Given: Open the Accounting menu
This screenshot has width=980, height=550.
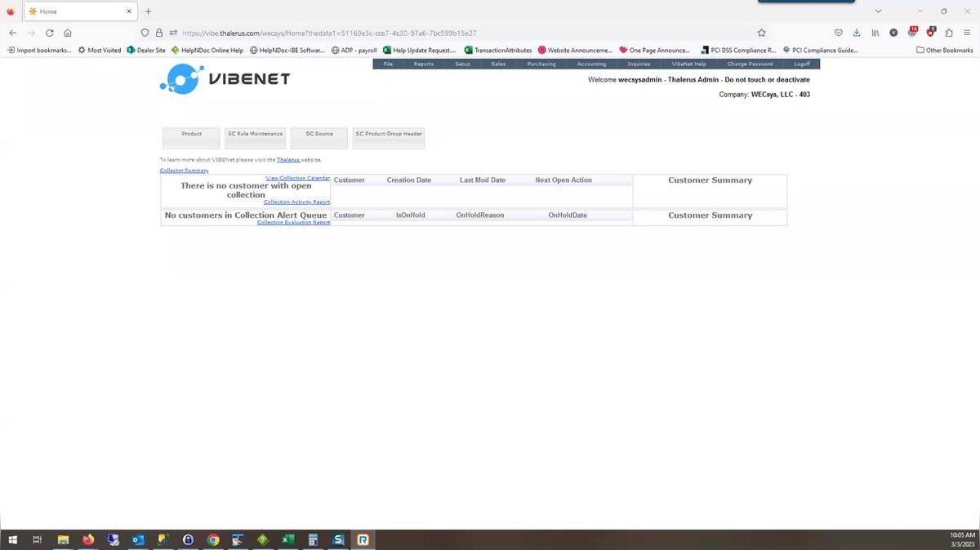Looking at the screenshot, I should [591, 64].
